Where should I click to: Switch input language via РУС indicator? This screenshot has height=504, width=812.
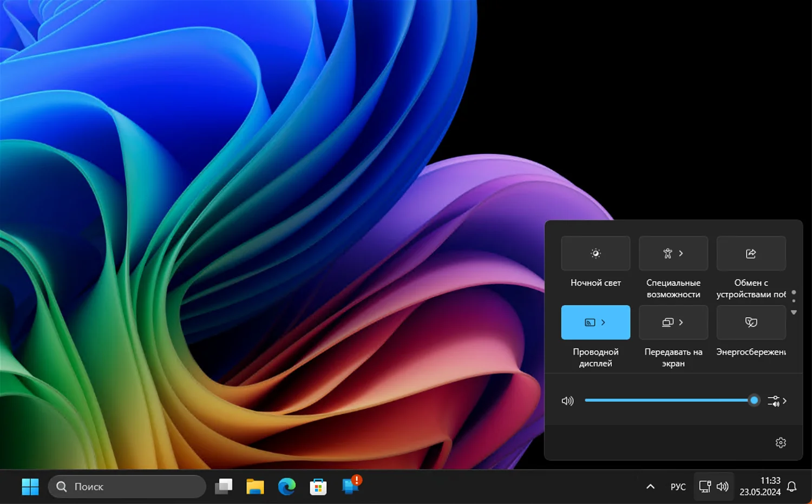(x=678, y=487)
